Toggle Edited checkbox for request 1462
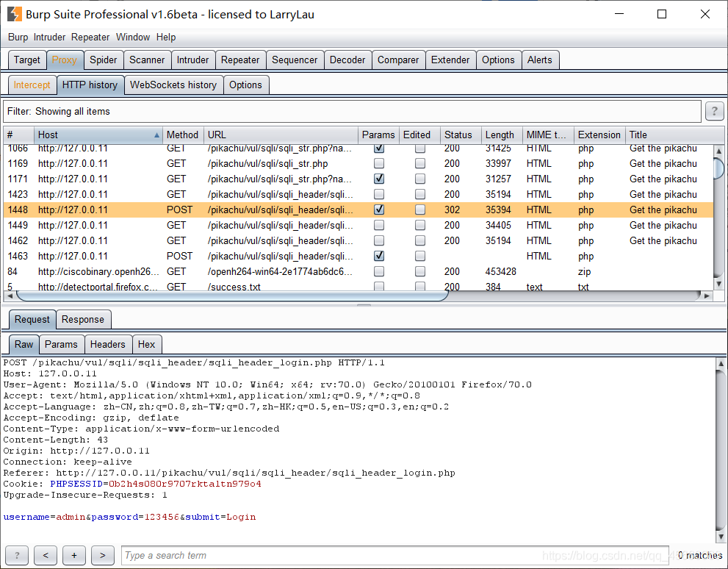Viewport: 728px width, 569px height. click(x=420, y=240)
